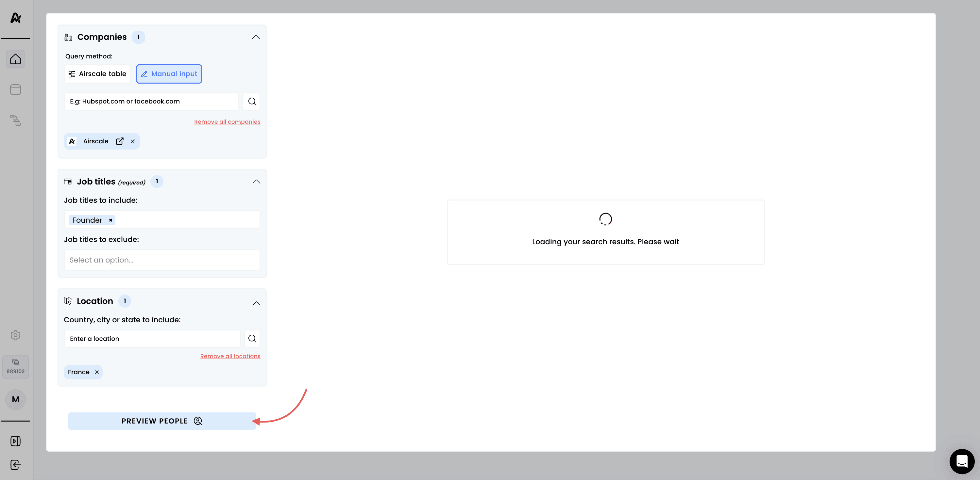Click the logout icon in the sidebar
This screenshot has width=980, height=480.
[16, 464]
